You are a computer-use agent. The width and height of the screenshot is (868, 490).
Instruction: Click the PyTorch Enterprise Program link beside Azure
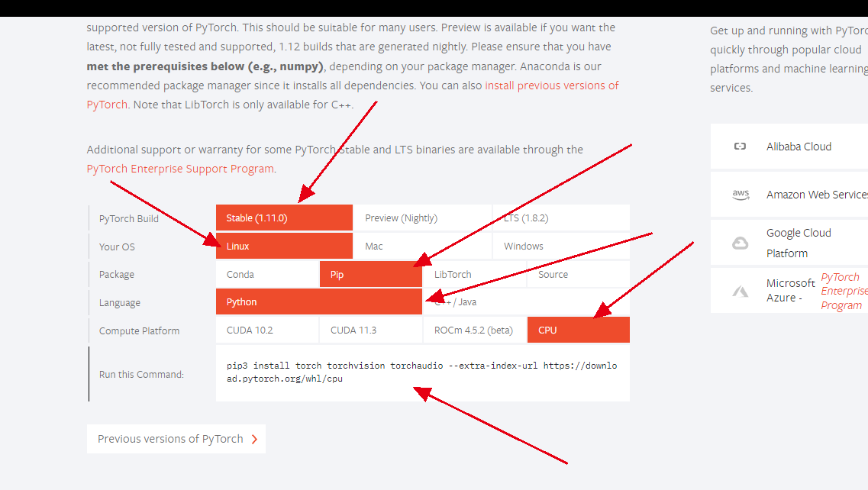[844, 291]
